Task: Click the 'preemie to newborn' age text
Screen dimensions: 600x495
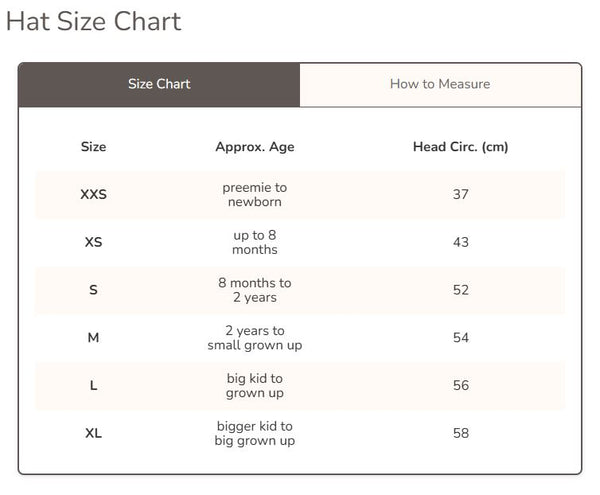Action: tap(255, 194)
